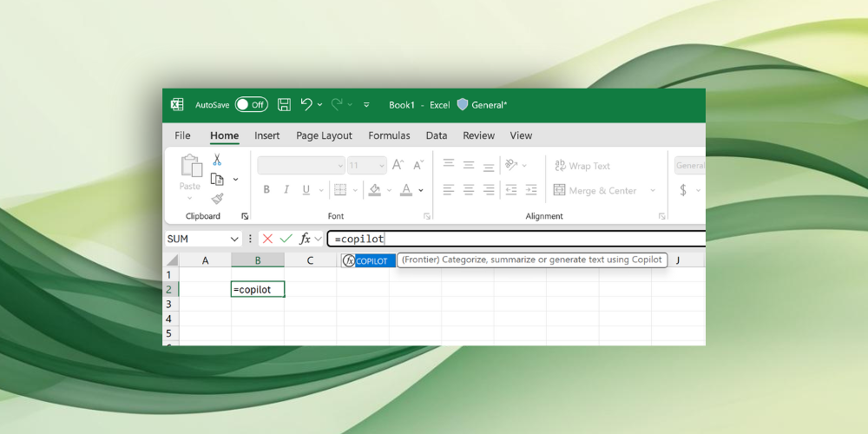Open the Fill Color dropdown arrow
This screenshot has width=868, height=434.
coord(389,190)
